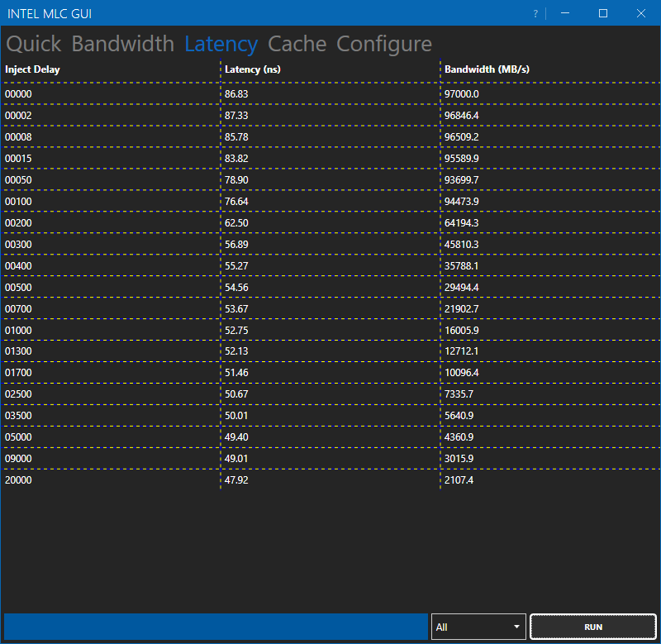Select inject delay cell 00002

(x=18, y=116)
